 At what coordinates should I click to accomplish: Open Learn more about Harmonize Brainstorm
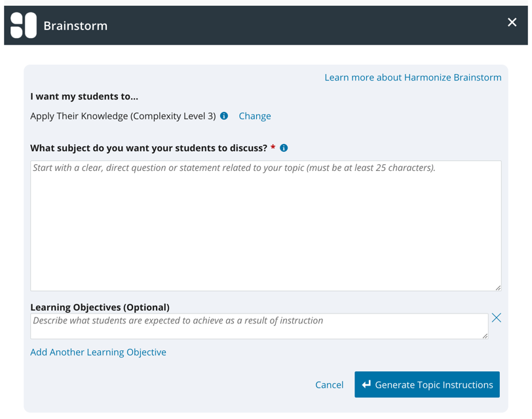coord(413,77)
